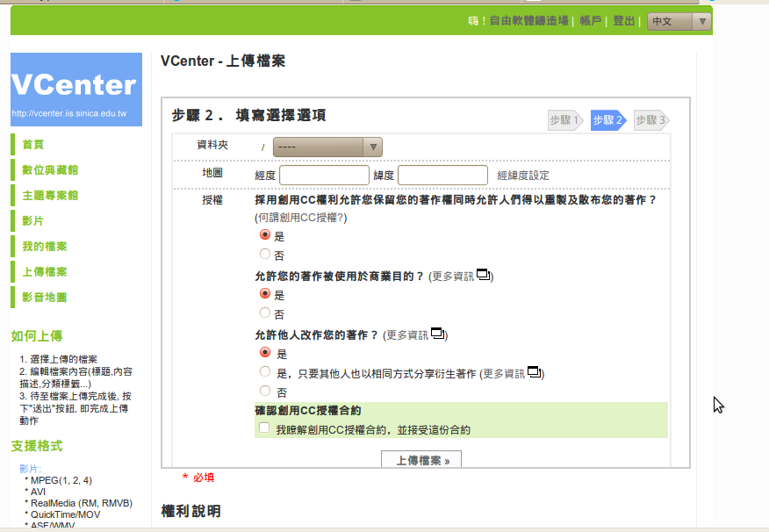Click 更多資訊 link for share-alike option
Viewport: 769px width, 532px height.
point(504,374)
